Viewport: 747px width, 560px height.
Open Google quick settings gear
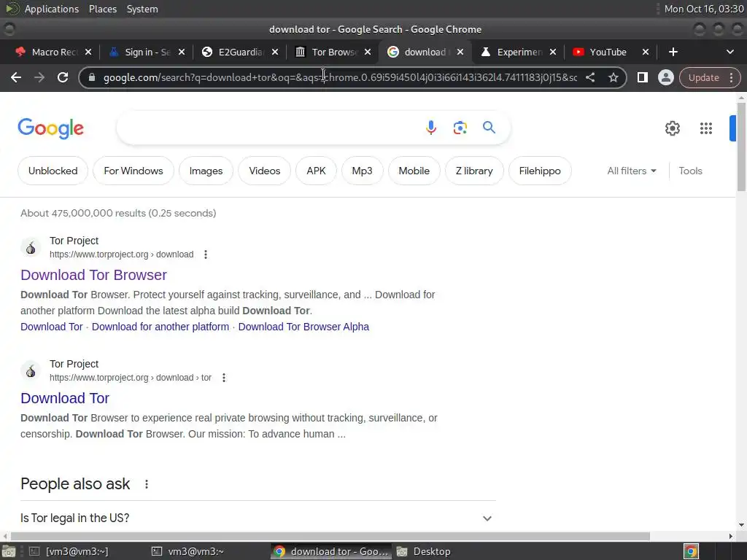(x=673, y=128)
